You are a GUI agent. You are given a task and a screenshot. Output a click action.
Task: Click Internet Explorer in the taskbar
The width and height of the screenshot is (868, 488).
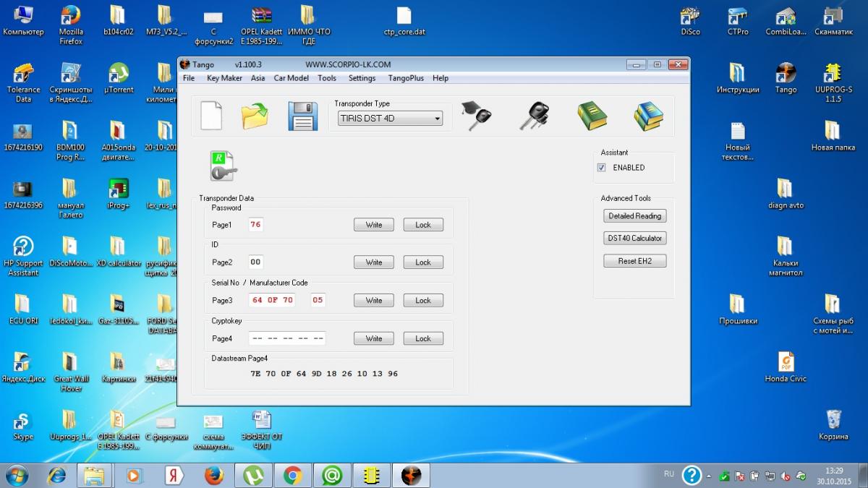(56, 475)
